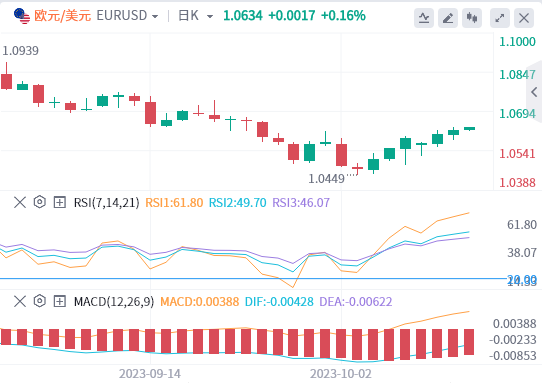Open MACD indicator settings hexagon icon
This screenshot has height=383, width=542.
tap(40, 301)
